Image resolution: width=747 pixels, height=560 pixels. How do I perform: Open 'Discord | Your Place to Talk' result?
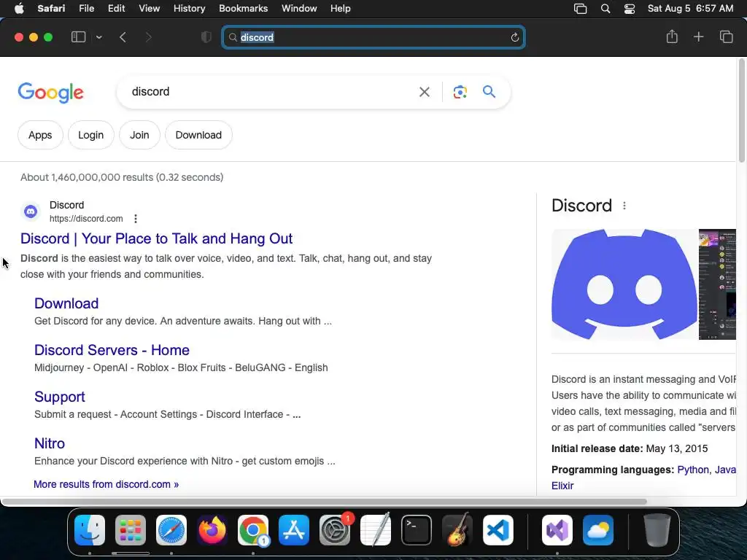(156, 238)
